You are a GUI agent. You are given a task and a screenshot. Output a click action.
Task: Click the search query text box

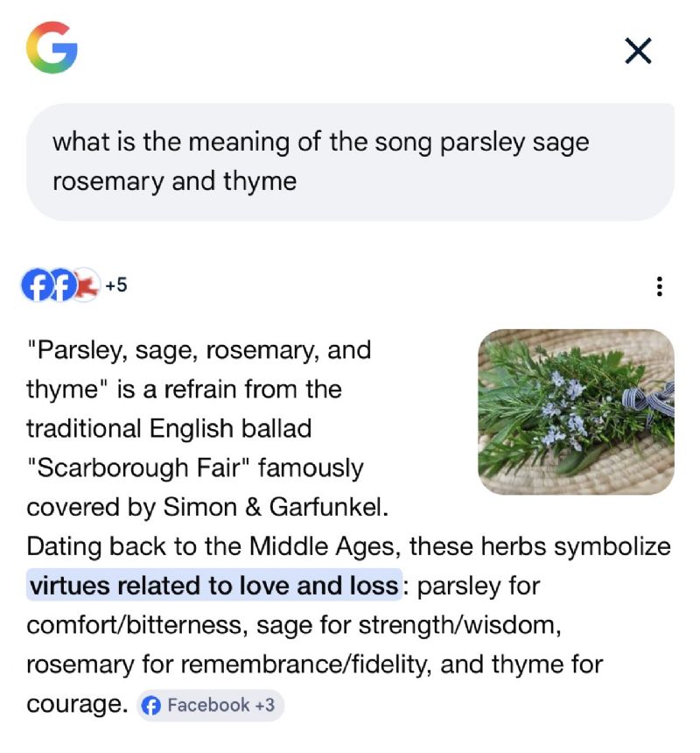pyautogui.click(x=350, y=161)
